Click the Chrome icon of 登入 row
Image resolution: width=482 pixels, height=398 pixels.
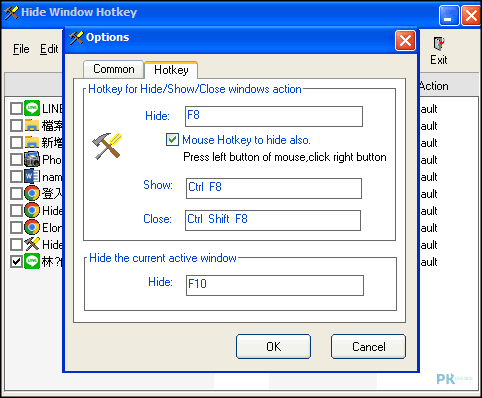point(32,193)
